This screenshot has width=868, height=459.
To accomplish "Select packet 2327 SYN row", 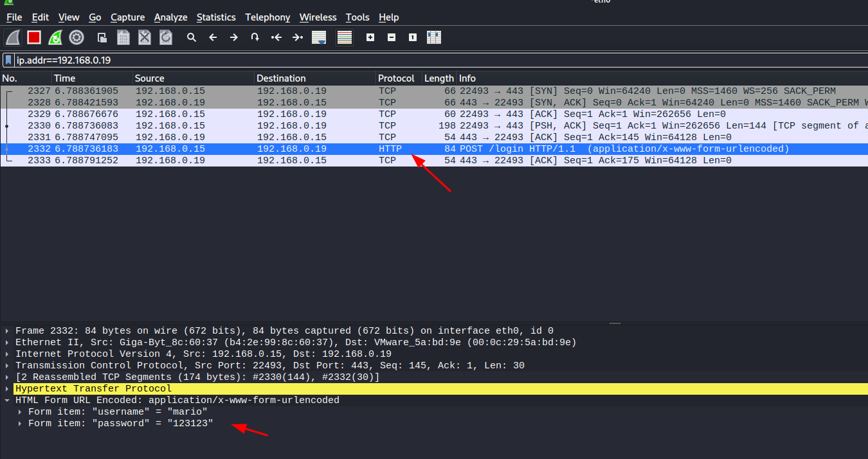I will 434,91.
